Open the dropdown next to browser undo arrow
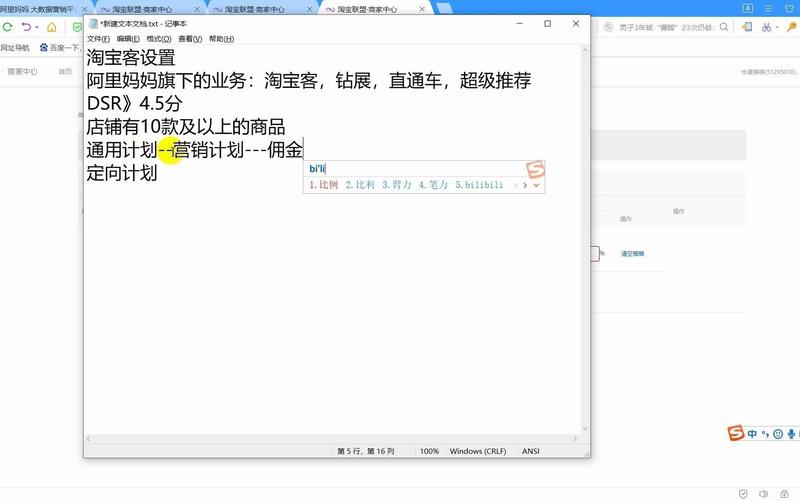800x500 pixels. (x=37, y=28)
